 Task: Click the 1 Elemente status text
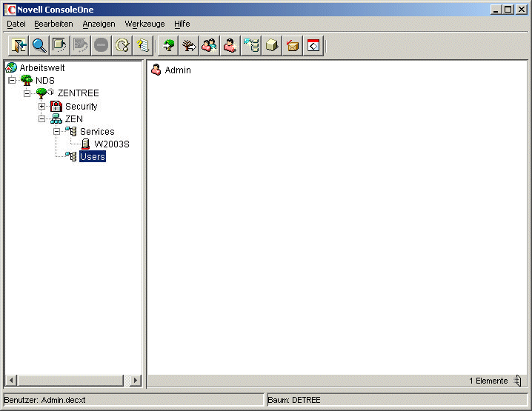coord(488,381)
